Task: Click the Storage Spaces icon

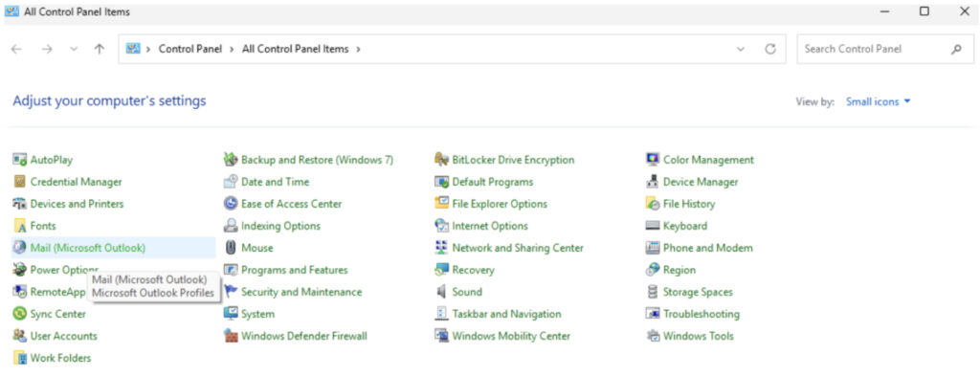Action: tap(653, 292)
